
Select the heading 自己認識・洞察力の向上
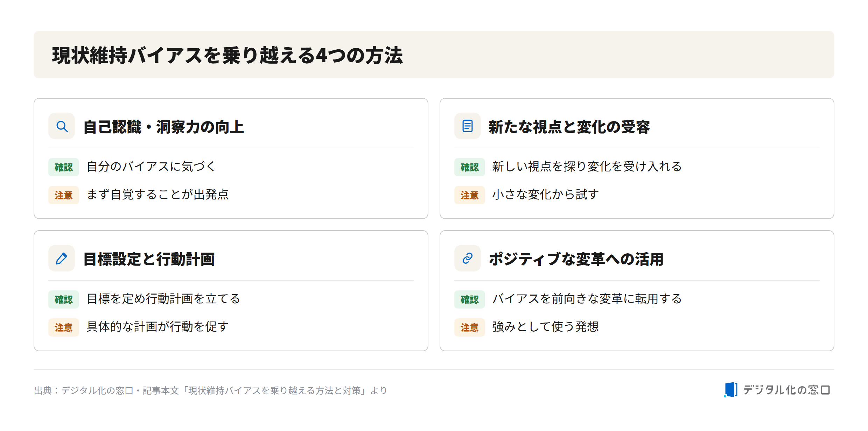click(163, 127)
